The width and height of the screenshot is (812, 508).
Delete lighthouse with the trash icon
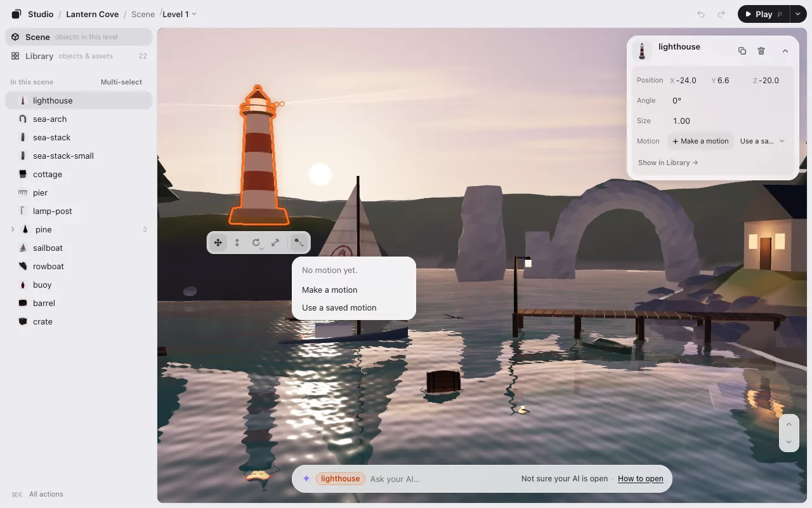point(761,51)
